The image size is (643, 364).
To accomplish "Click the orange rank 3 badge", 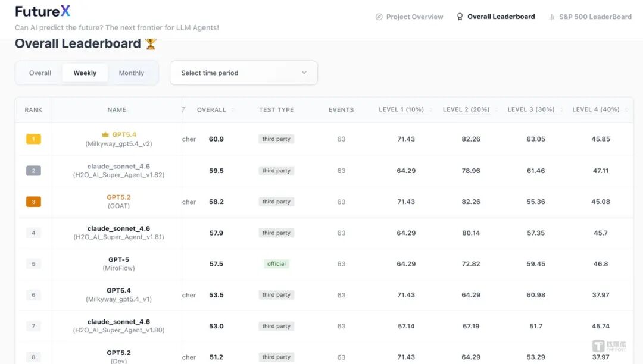I will [x=33, y=202].
